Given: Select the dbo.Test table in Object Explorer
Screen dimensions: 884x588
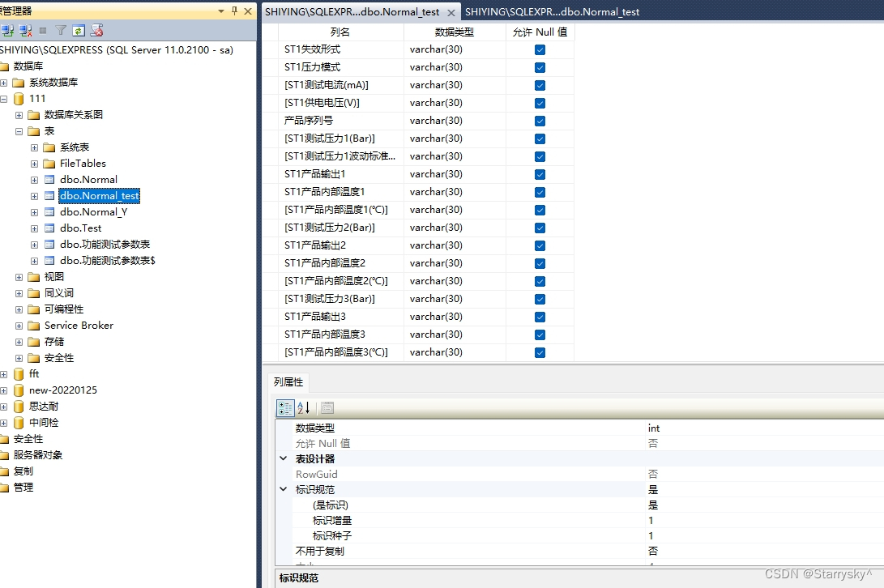Looking at the screenshot, I should pos(82,228).
